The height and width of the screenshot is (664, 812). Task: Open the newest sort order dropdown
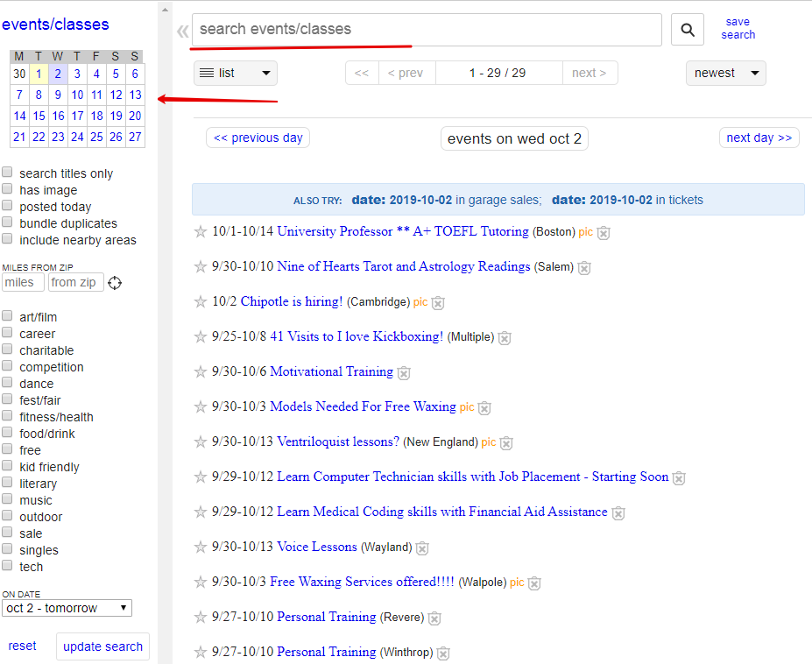click(725, 73)
